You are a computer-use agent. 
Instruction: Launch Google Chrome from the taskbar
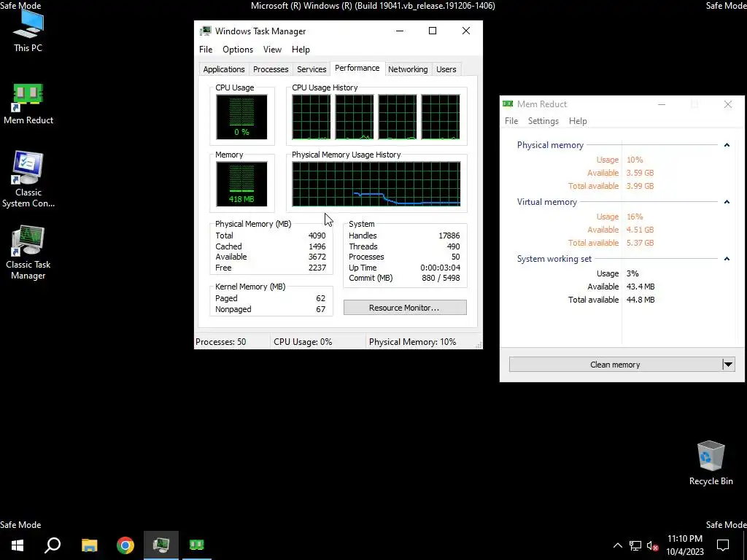[x=125, y=545]
